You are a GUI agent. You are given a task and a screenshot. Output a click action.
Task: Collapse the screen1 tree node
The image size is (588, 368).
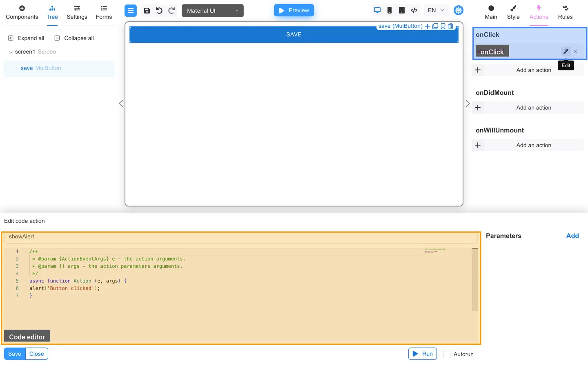click(x=11, y=52)
